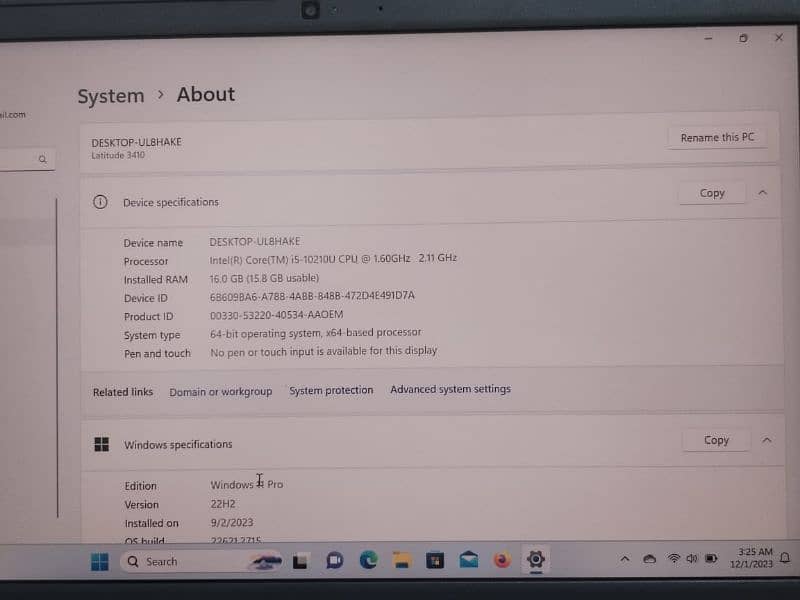Screen dimensions: 800x600
Task: Close the Settings window
Action: pos(779,37)
